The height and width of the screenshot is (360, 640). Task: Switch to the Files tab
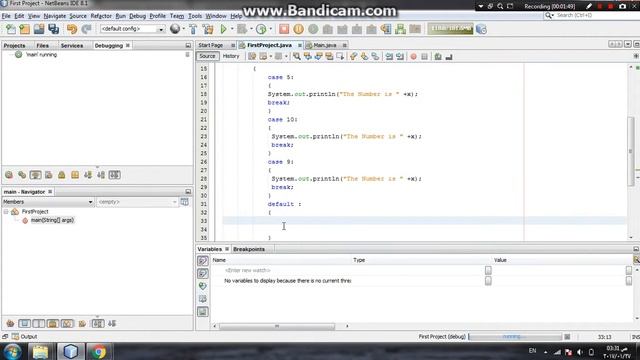coord(42,45)
